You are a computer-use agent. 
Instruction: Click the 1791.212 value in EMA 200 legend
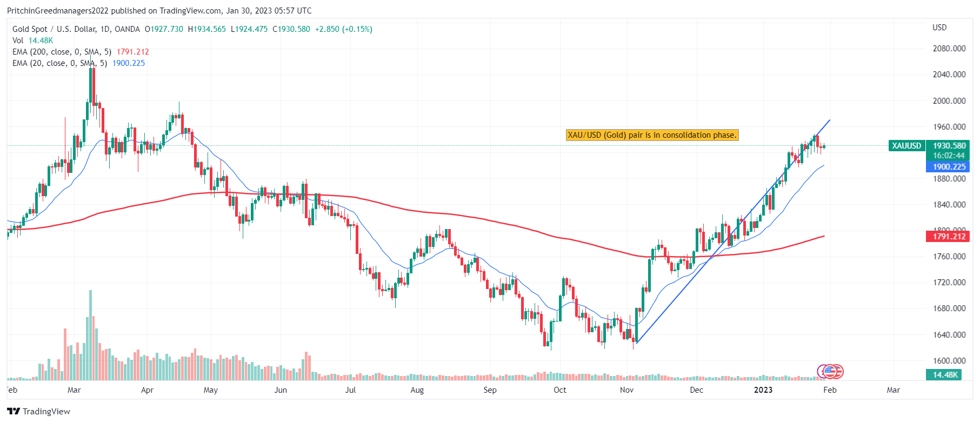click(x=133, y=52)
